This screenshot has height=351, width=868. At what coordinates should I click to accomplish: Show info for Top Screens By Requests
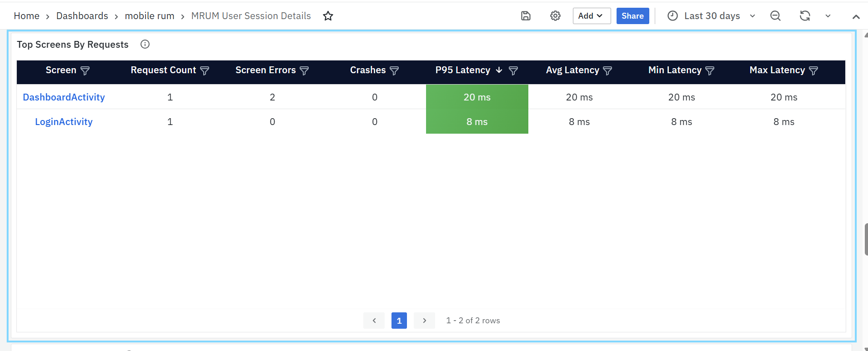(145, 44)
